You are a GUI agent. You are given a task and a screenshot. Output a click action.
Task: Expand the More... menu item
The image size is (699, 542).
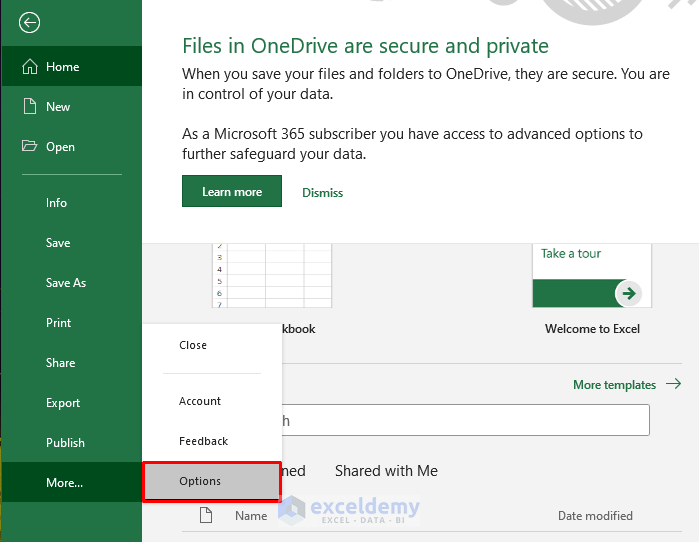point(64,483)
